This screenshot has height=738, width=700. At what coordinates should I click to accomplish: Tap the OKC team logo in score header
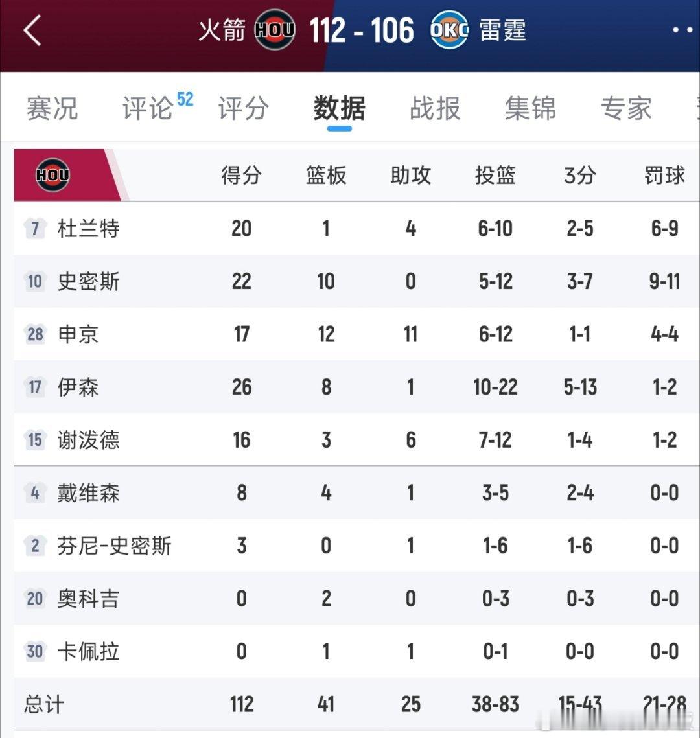click(449, 30)
